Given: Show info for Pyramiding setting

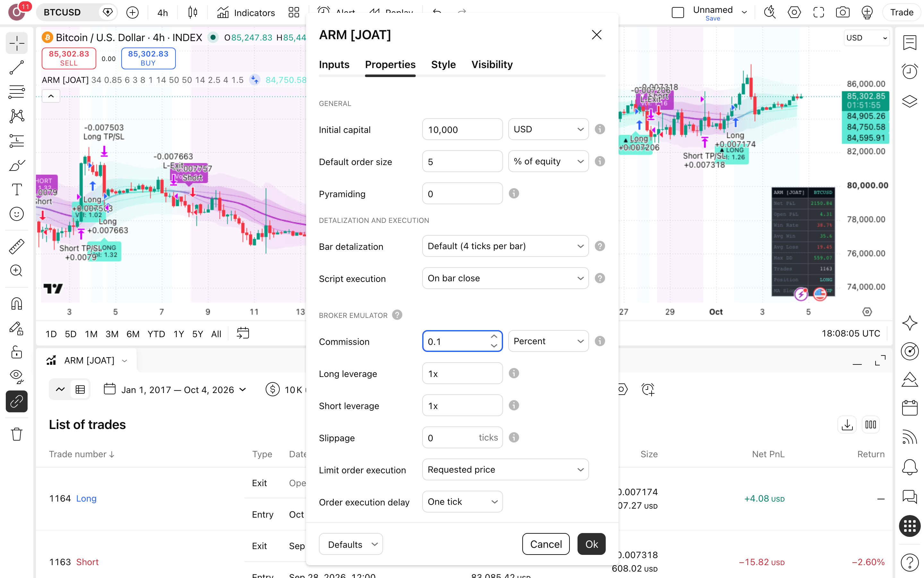Looking at the screenshot, I should [514, 193].
